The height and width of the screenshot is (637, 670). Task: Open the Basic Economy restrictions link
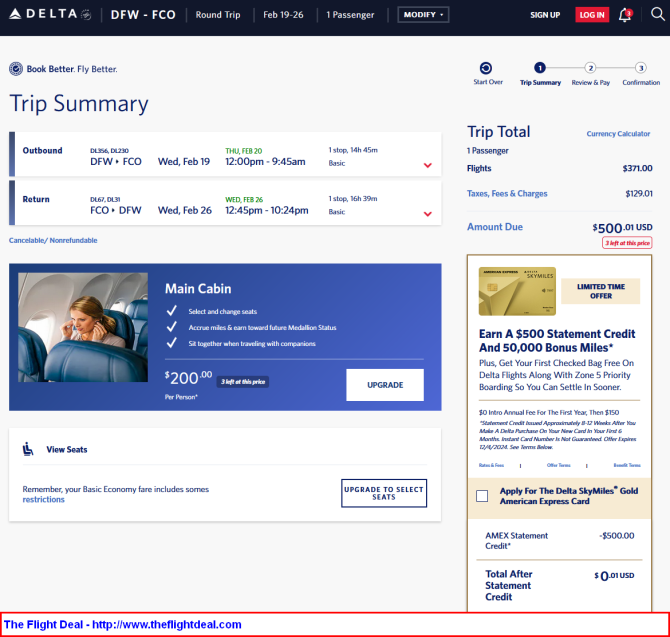[x=44, y=499]
